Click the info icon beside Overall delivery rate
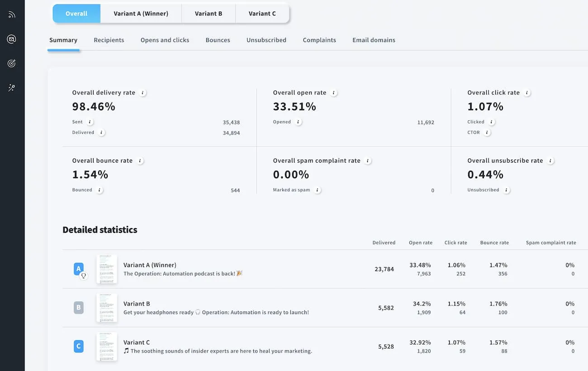This screenshot has height=371, width=588. (143, 92)
